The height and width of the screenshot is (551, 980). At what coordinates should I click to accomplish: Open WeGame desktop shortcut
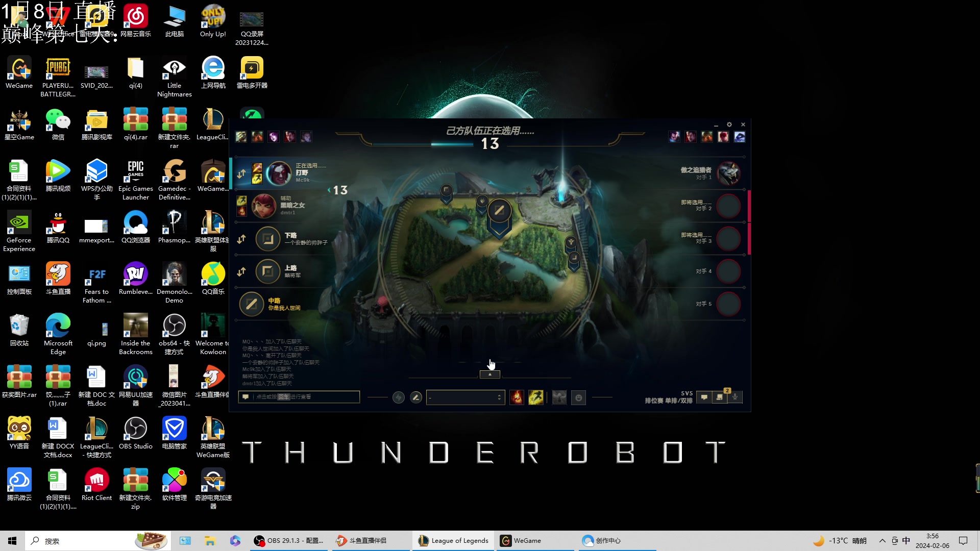click(x=19, y=73)
